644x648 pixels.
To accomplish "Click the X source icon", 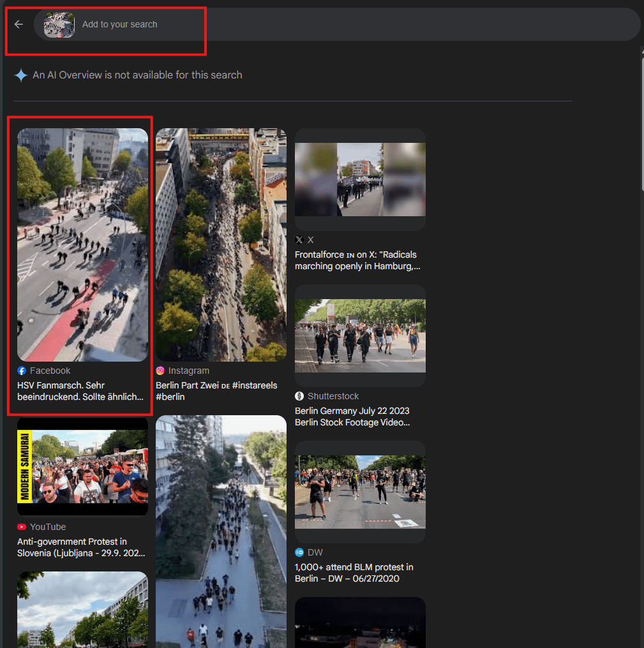I will (x=299, y=240).
